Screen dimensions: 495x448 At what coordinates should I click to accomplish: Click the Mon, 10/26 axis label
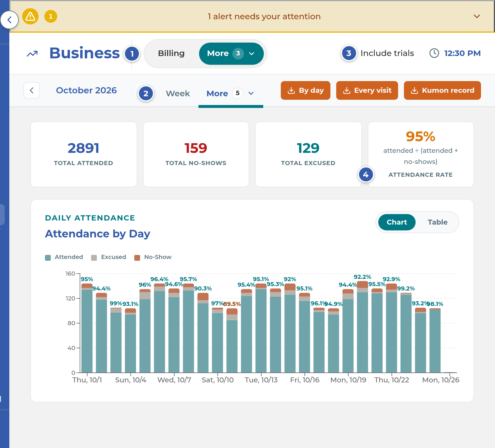tap(441, 380)
